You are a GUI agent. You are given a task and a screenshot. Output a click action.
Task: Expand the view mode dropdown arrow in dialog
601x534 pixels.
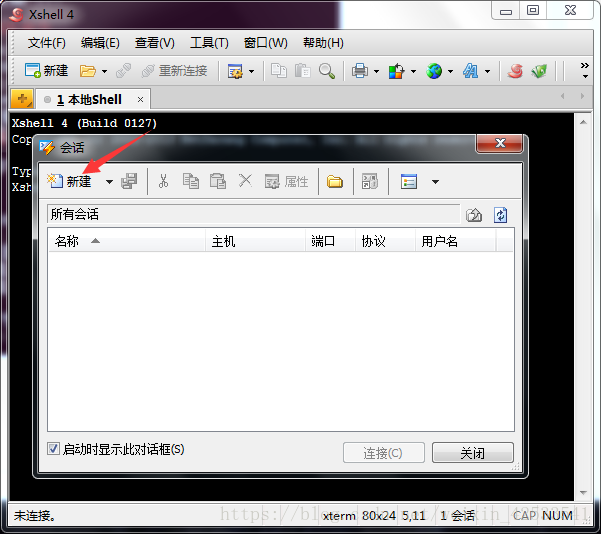[435, 182]
